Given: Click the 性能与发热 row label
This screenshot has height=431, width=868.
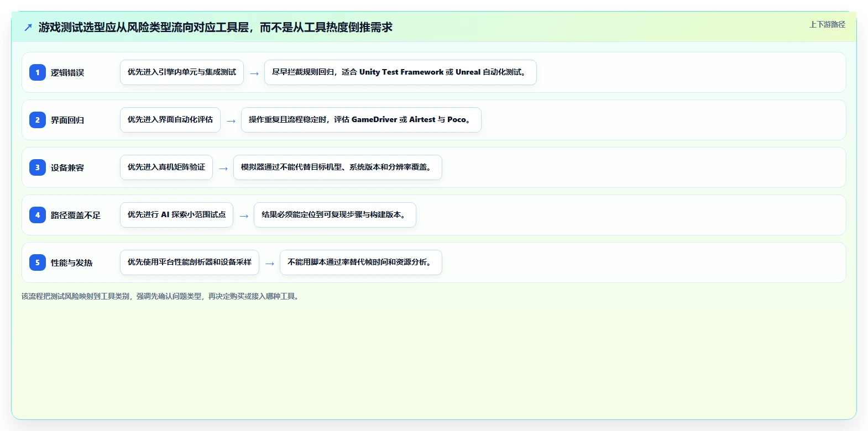Looking at the screenshot, I should [72, 262].
